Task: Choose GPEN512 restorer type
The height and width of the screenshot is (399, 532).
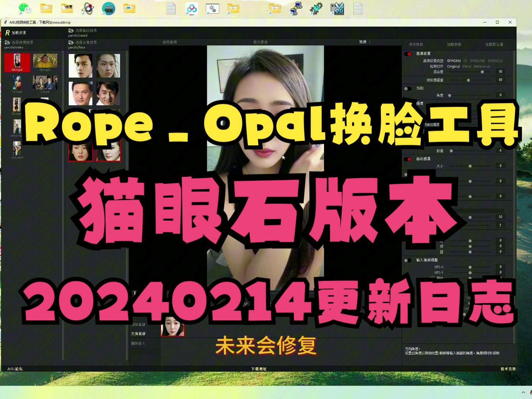Action: [495, 61]
